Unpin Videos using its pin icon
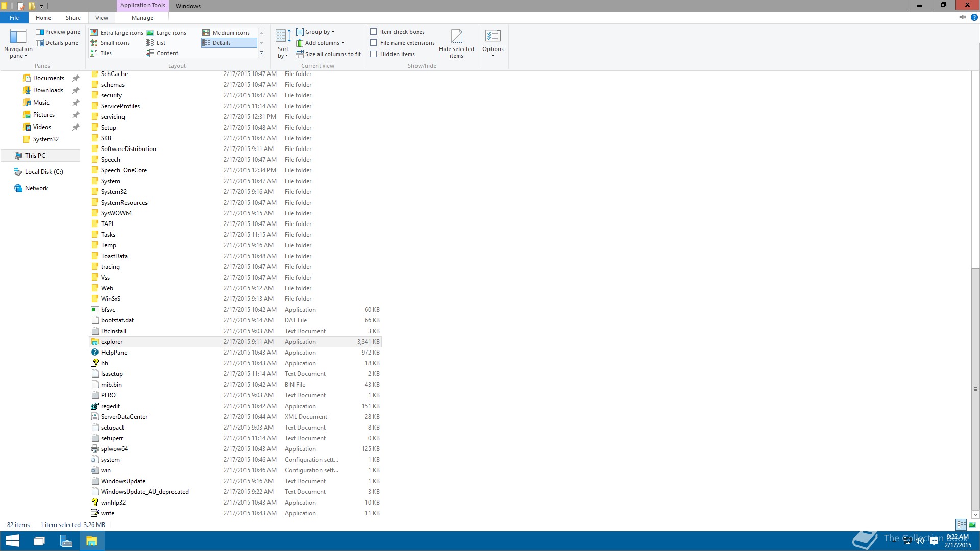Viewport: 980px width, 551px height. pos(76,127)
